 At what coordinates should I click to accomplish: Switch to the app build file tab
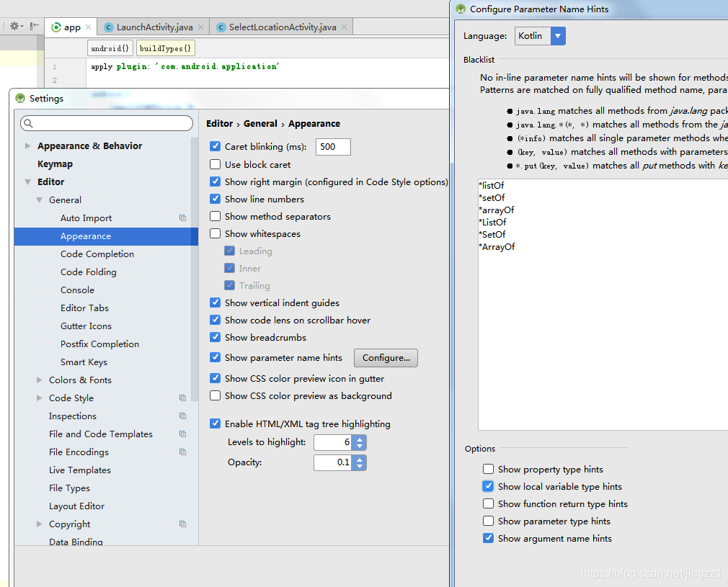pos(71,26)
